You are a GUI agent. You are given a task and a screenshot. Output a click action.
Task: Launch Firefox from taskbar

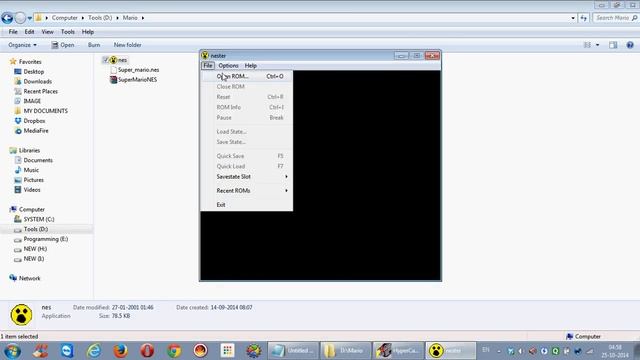(x=120, y=351)
